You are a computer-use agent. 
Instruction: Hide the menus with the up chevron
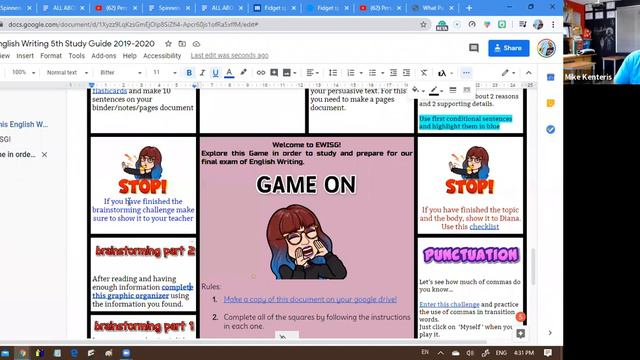click(529, 73)
